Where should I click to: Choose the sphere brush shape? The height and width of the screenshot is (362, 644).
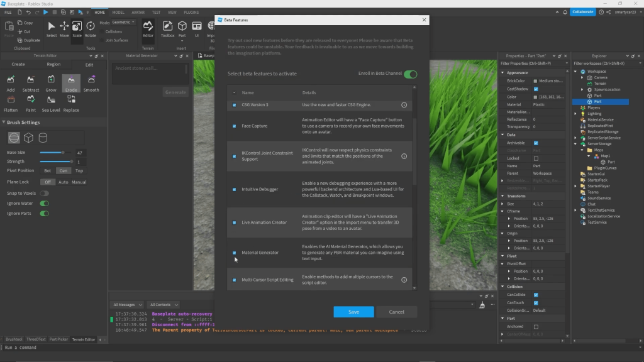[14, 138]
